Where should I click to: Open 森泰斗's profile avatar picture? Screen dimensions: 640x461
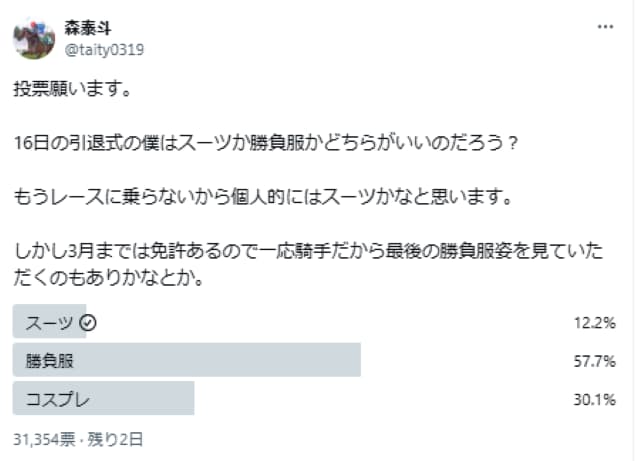tap(34, 38)
